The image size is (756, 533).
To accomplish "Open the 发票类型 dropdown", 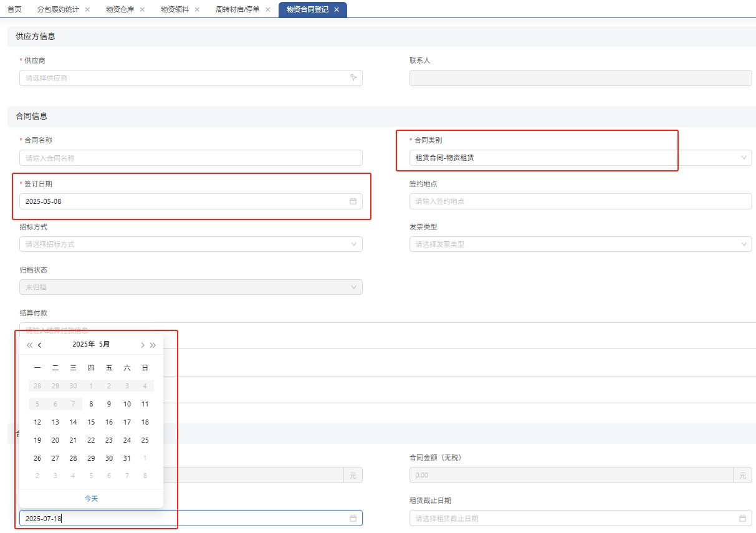I will point(580,244).
